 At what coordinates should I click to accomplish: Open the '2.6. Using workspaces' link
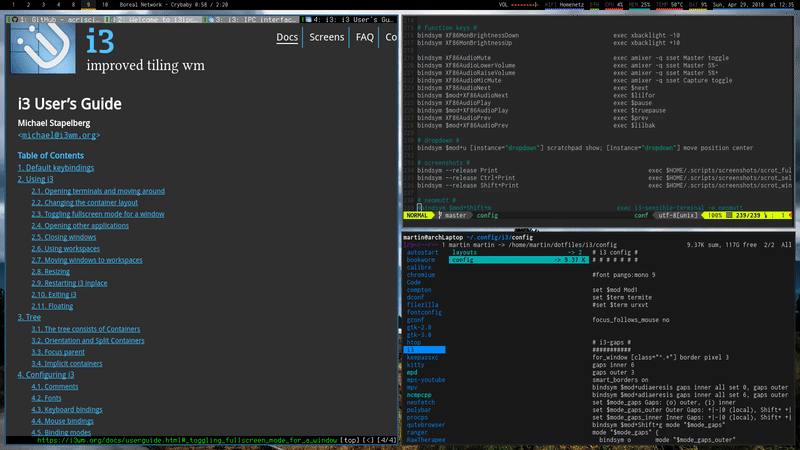coord(65,248)
